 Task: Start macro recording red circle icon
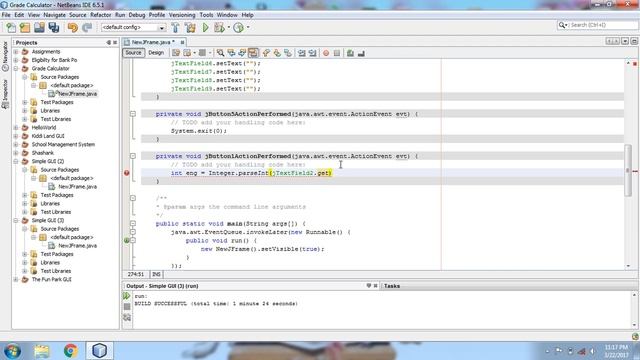pos(326,53)
